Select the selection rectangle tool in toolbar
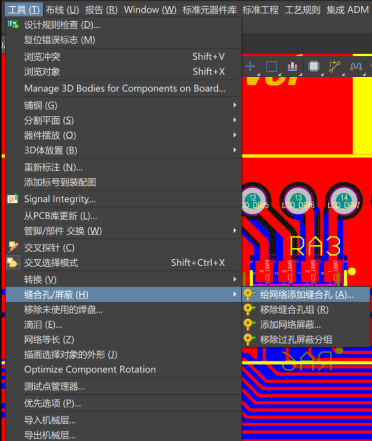This screenshot has width=372, height=441. click(x=271, y=67)
